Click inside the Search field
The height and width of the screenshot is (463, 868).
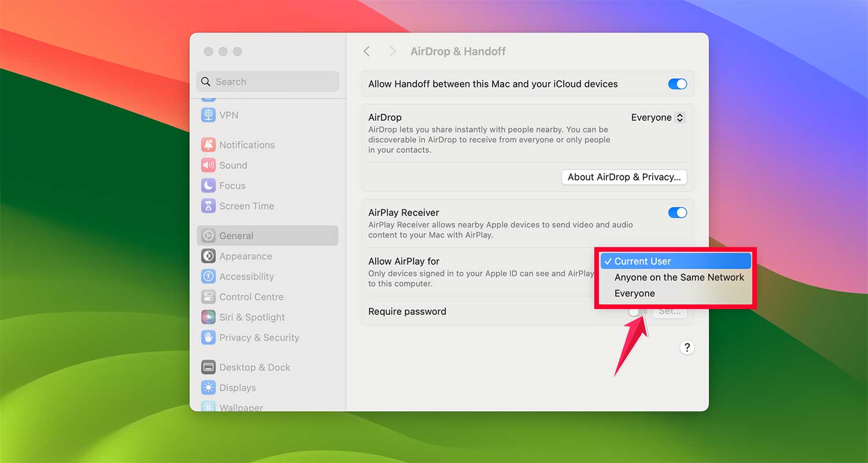coord(267,81)
